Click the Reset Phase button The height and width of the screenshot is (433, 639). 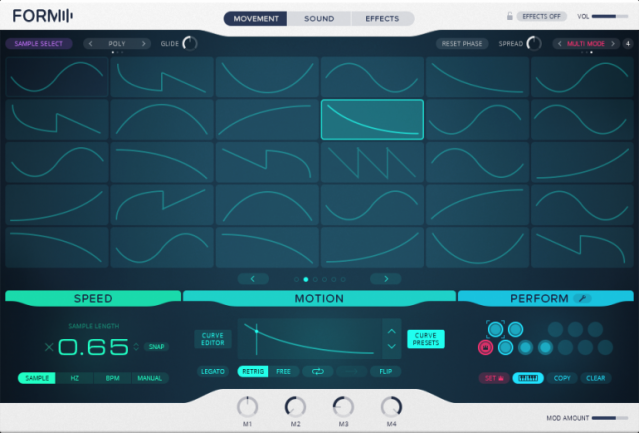coord(462,44)
